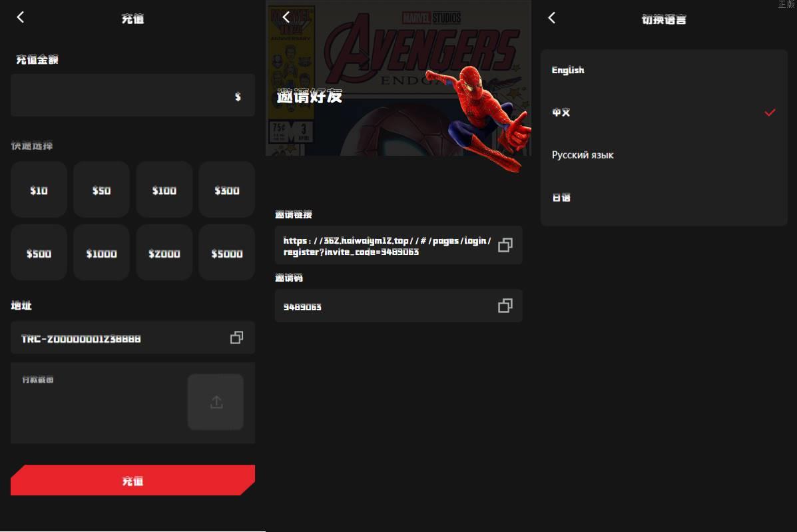This screenshot has height=532, width=797.
Task: Pick $1000 quick select amount
Action: [101, 253]
